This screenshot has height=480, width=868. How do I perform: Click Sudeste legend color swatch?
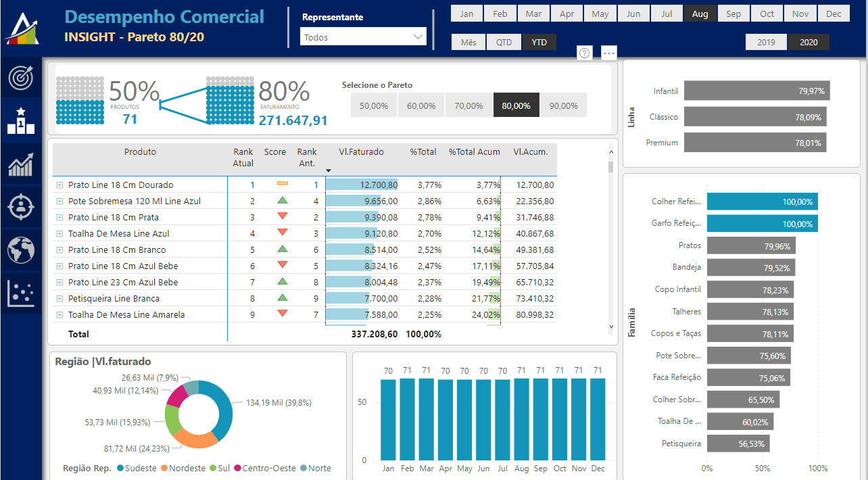point(120,468)
